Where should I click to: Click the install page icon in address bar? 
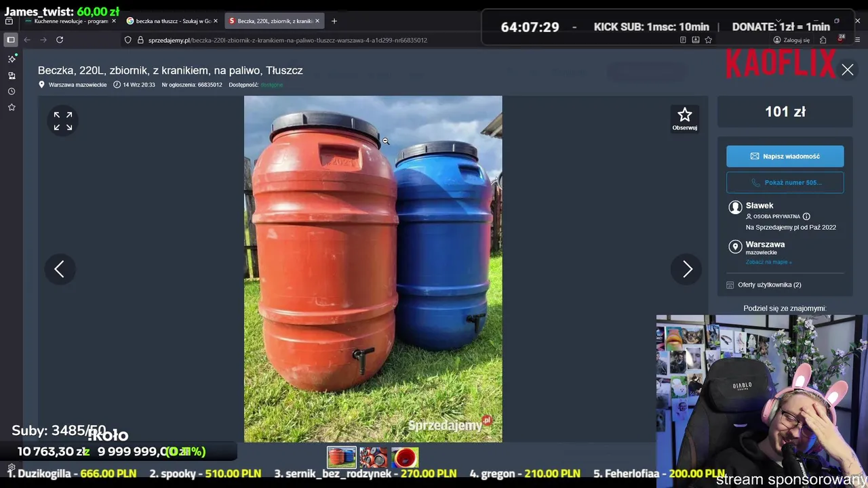point(696,40)
